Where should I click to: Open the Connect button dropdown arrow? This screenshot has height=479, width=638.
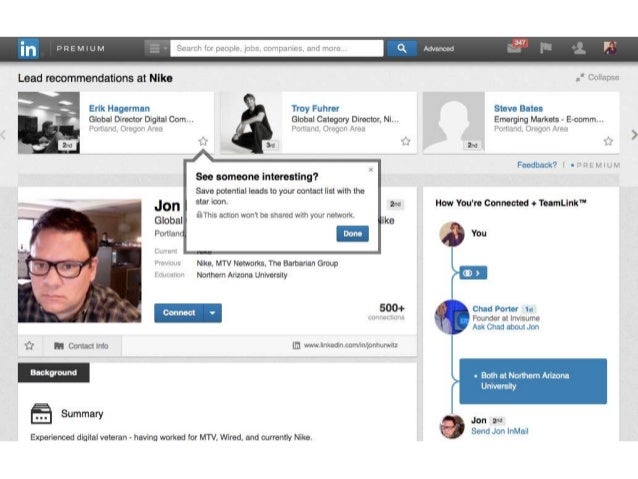click(x=212, y=313)
